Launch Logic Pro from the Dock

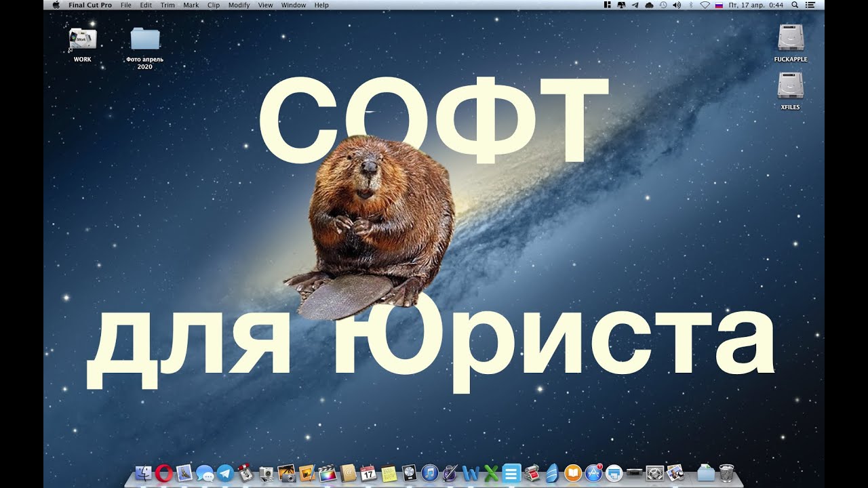(410, 473)
